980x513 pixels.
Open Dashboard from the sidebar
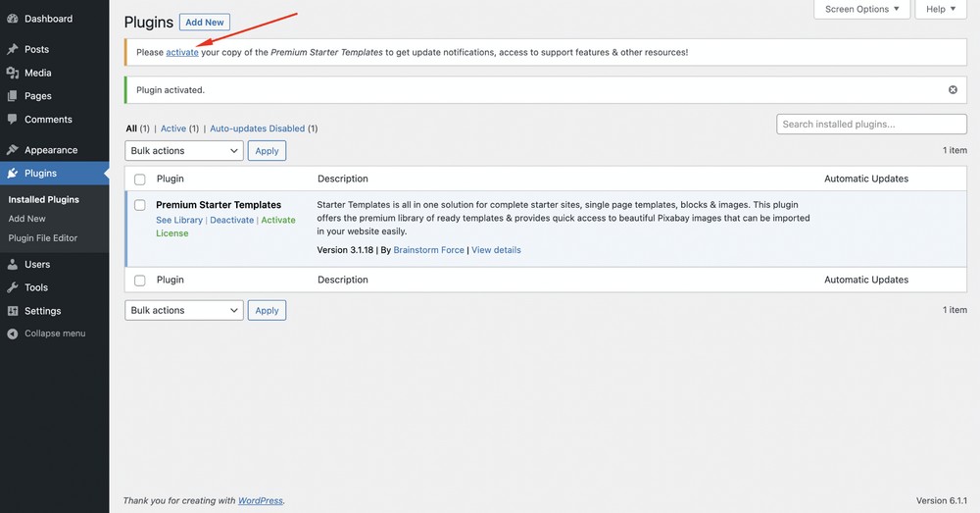(48, 19)
